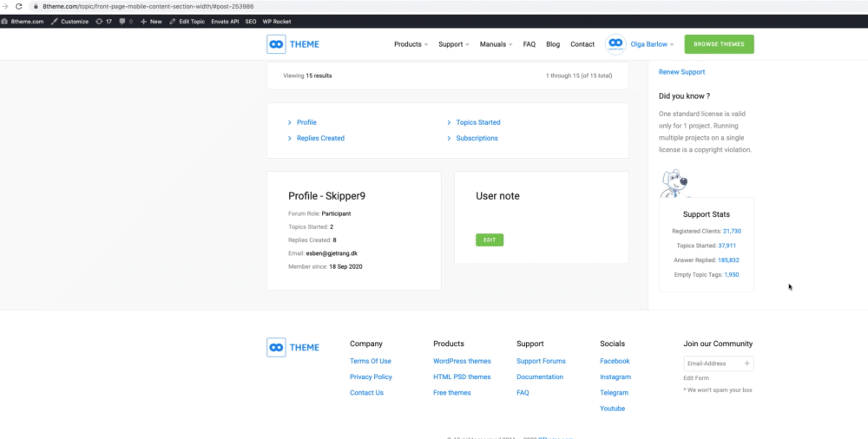Screen dimensions: 868x439
Task: Click the footer 8THEME logo
Action: [293, 347]
